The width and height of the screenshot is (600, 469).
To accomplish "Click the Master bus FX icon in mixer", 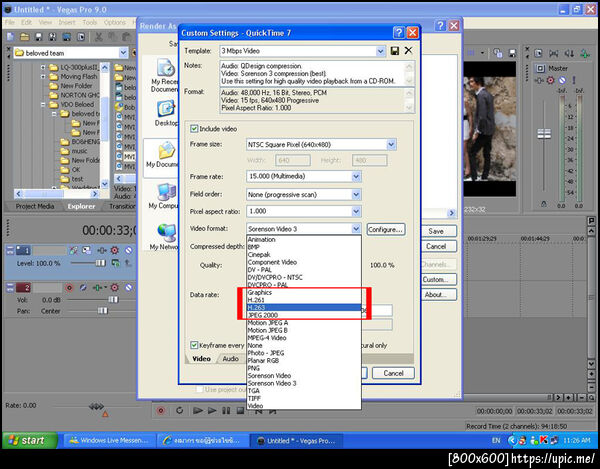I will click(539, 80).
